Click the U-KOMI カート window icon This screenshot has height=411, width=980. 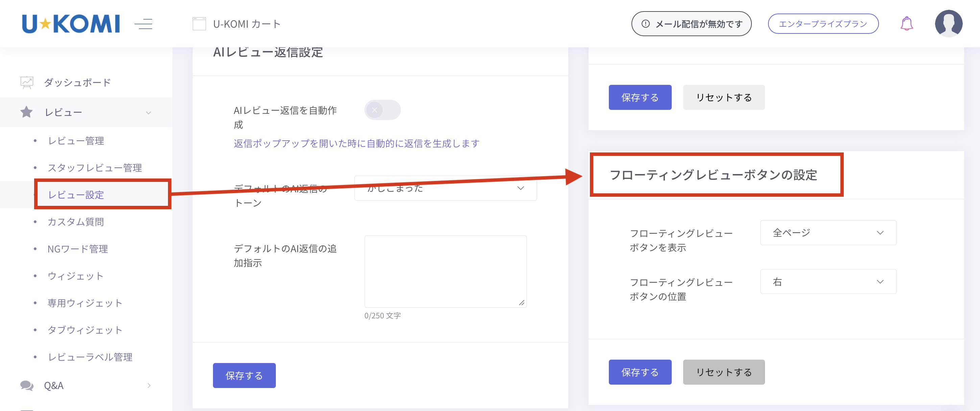point(199,24)
